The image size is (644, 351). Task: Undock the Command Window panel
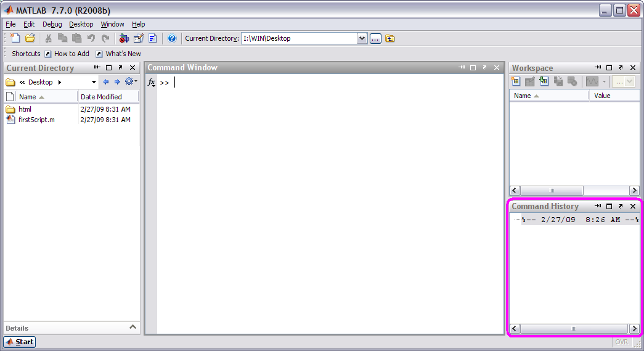click(x=484, y=68)
